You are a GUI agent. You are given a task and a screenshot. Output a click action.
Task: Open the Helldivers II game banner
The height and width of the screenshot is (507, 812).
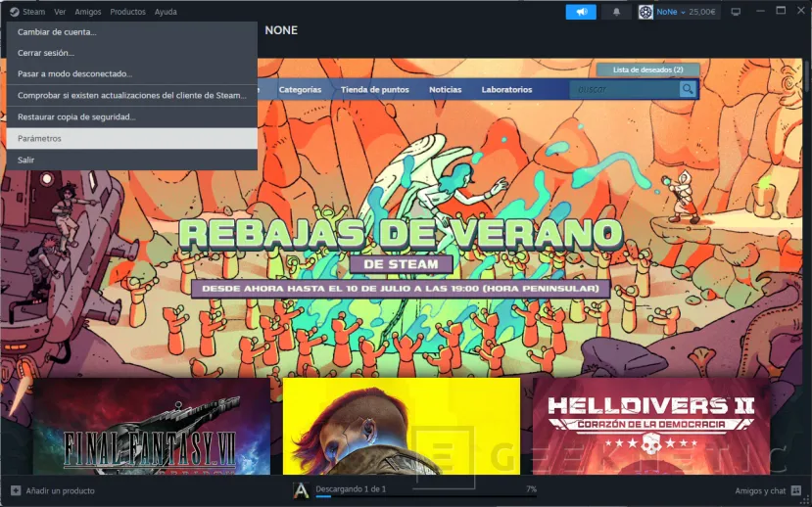651,427
